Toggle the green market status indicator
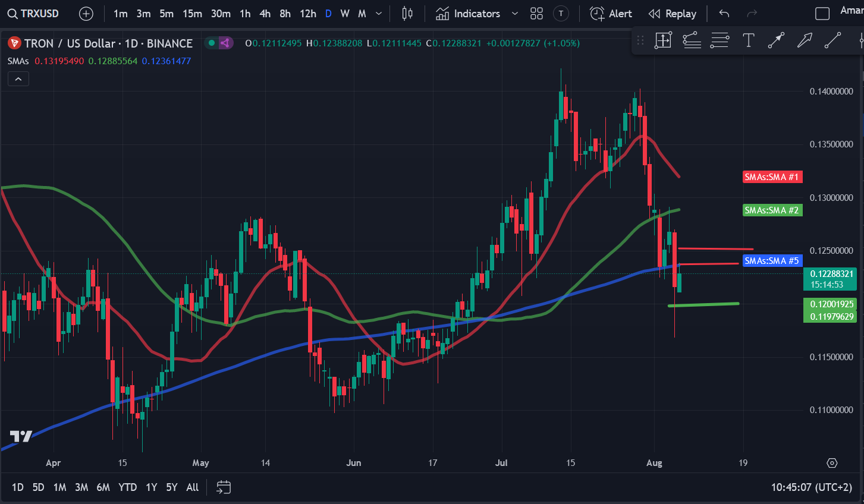Screen dimensions: 864x504 pos(212,43)
